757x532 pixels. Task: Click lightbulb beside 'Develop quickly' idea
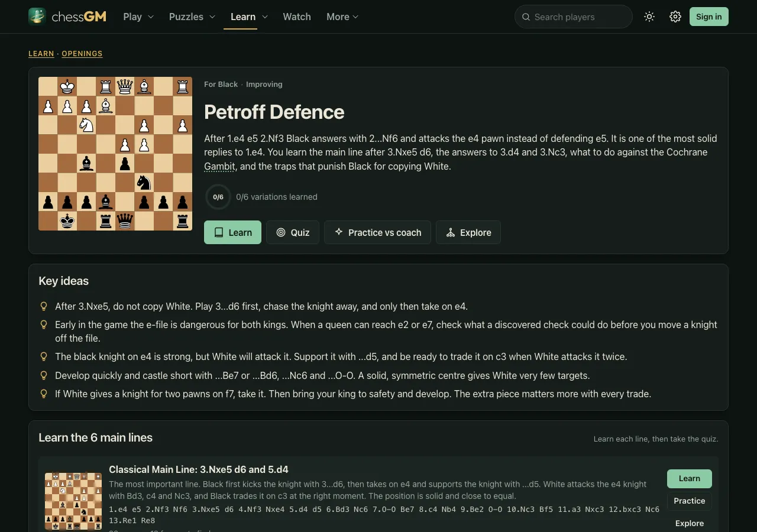[43, 375]
